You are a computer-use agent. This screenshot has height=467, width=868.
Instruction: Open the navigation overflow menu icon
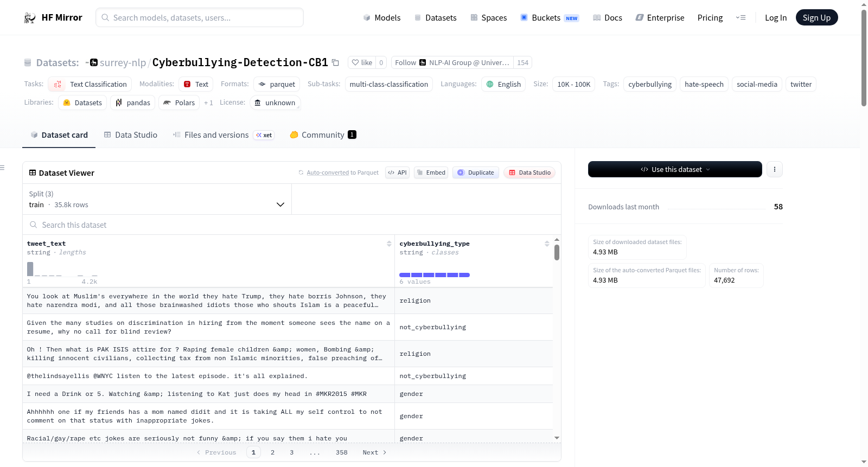coord(741,18)
